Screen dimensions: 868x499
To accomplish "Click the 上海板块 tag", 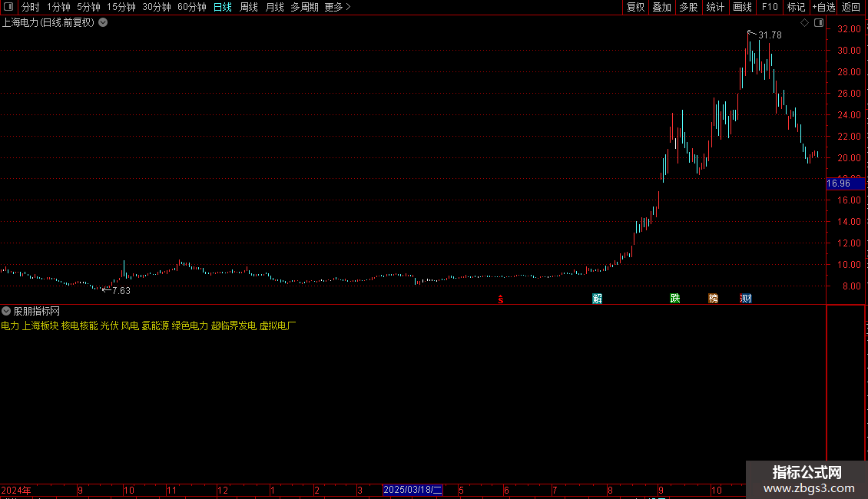I will 41,326.
